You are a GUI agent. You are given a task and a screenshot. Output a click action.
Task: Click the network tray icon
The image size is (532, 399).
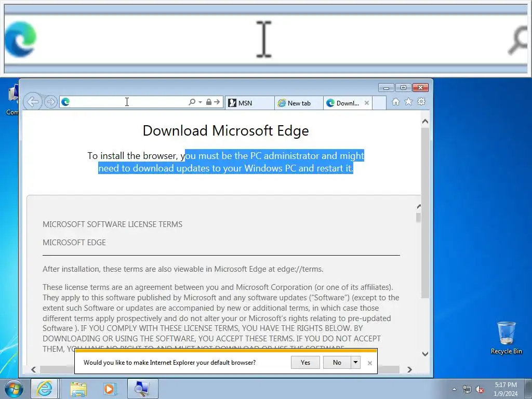(x=467, y=389)
